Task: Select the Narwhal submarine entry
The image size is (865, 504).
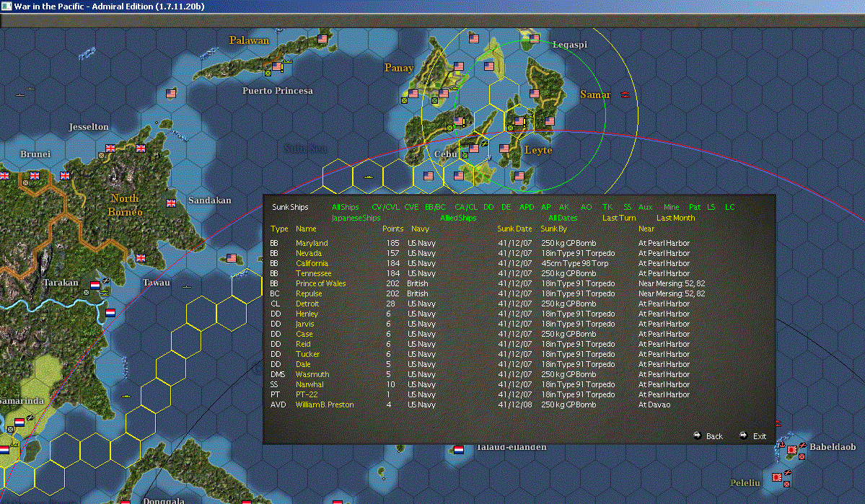Action: click(x=309, y=385)
